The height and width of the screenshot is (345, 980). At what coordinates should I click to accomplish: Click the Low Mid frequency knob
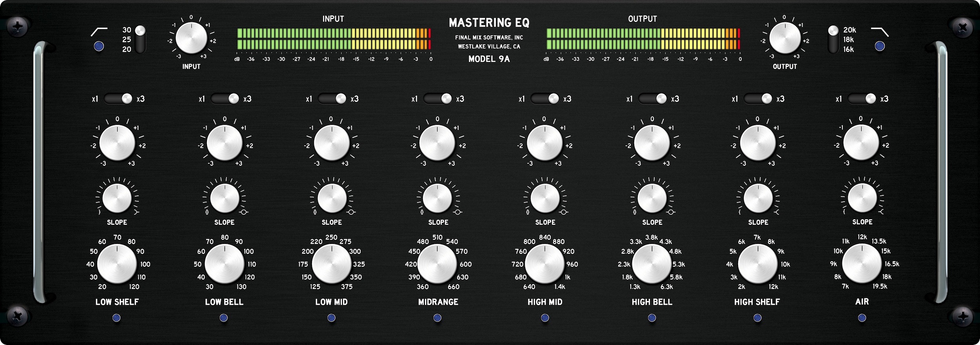point(332,264)
